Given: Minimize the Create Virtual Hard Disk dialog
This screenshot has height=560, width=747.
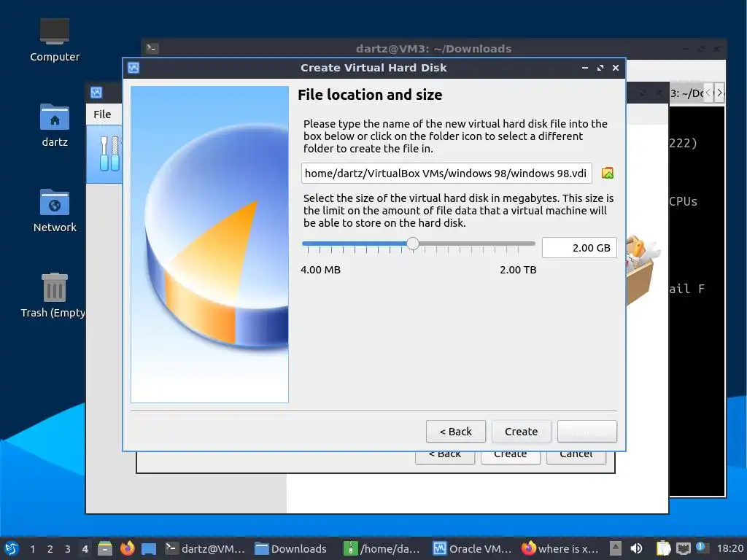Looking at the screenshot, I should 584,68.
